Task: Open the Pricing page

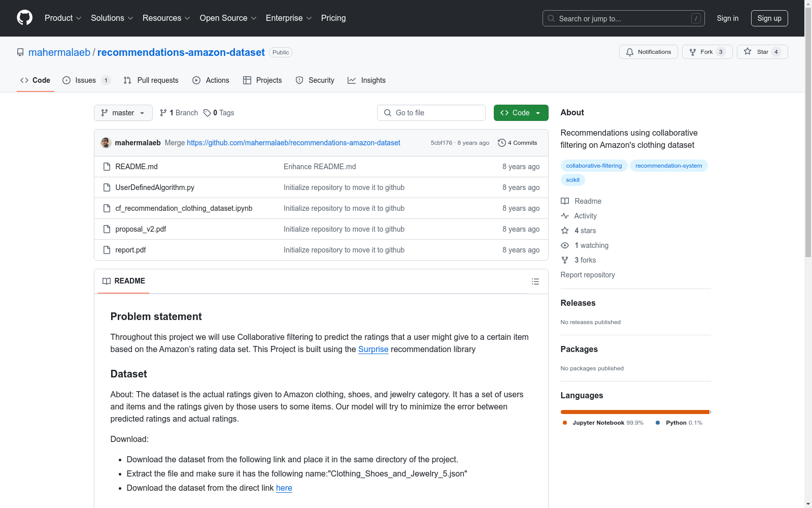Action: [333, 18]
